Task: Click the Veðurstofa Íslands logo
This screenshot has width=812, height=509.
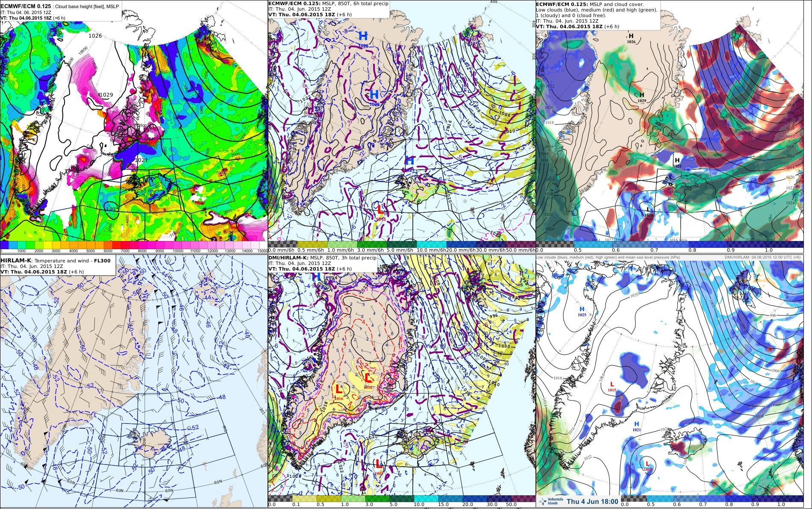Action: (x=550, y=501)
